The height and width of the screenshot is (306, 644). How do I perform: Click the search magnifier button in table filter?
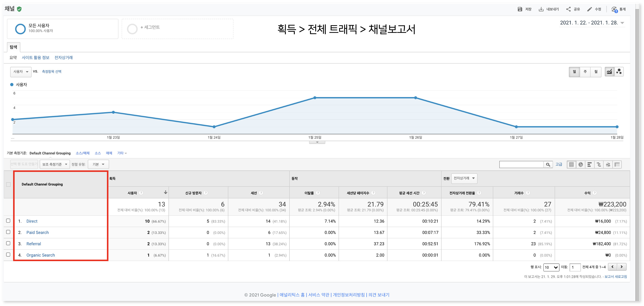pos(548,165)
